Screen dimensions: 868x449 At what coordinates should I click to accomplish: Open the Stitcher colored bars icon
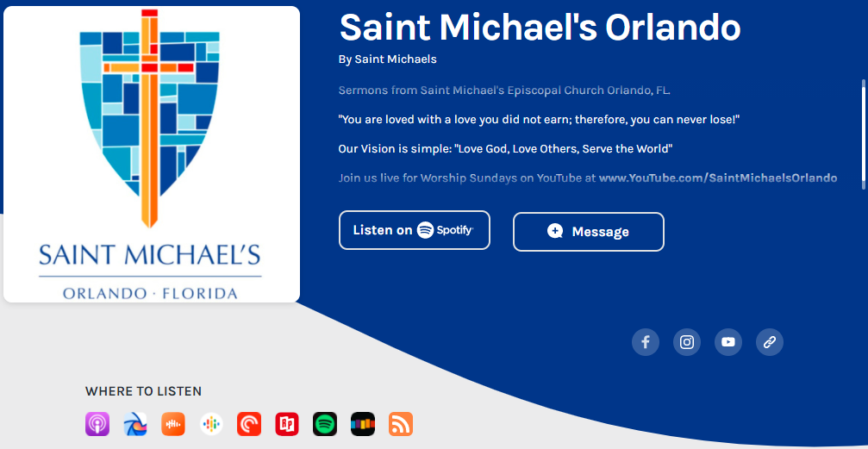[x=363, y=424]
